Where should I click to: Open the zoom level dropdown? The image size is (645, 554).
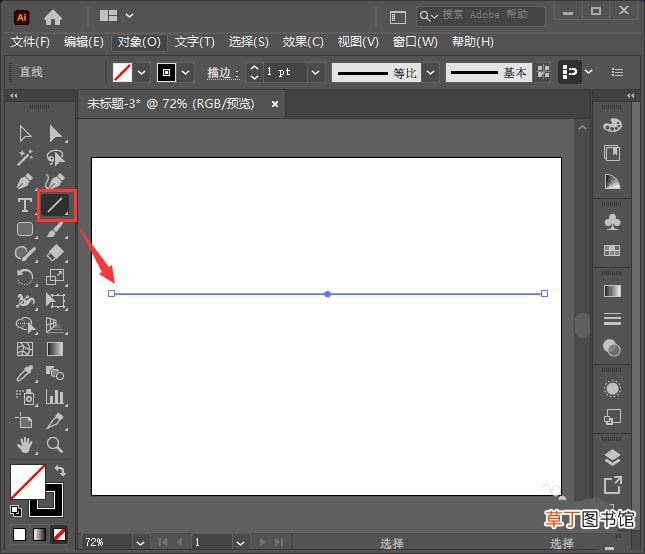click(140, 543)
